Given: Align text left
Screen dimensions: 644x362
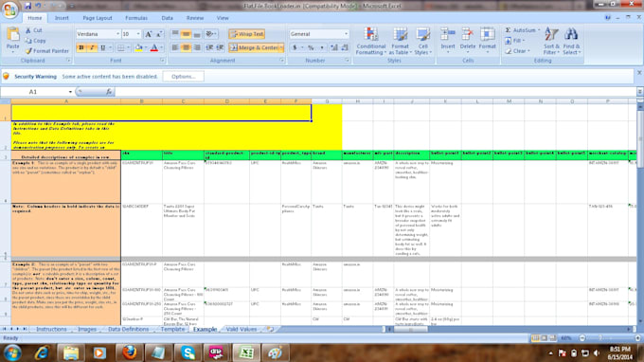Looking at the screenshot, I should 175,47.
